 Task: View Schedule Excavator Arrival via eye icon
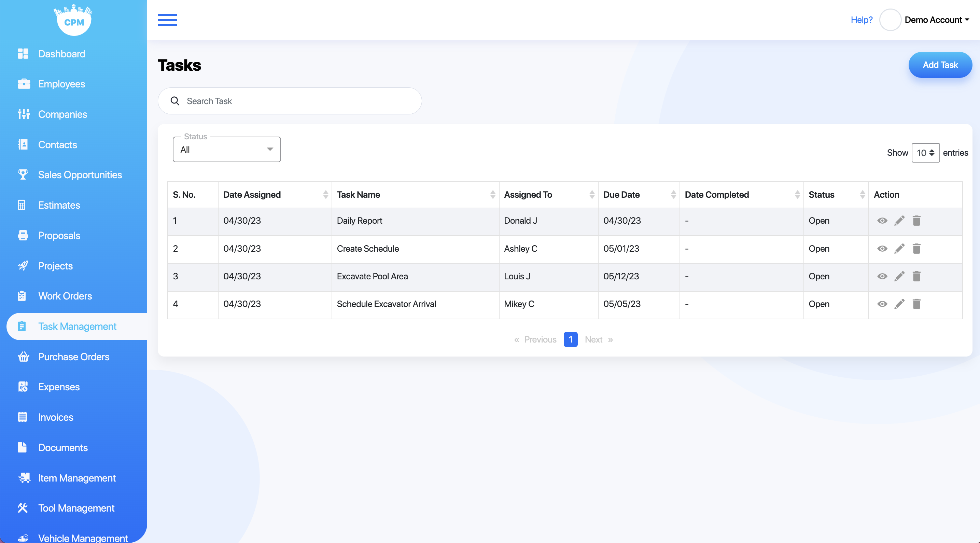(x=882, y=304)
